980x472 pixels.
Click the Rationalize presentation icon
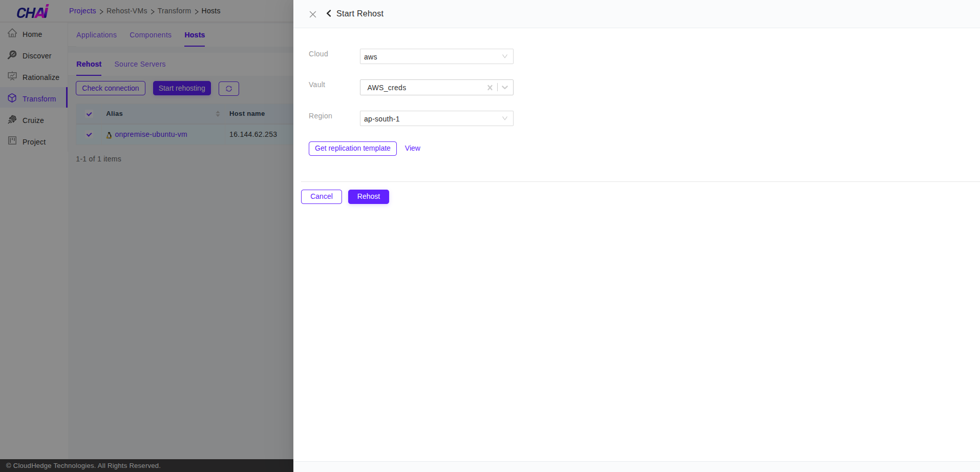click(12, 76)
